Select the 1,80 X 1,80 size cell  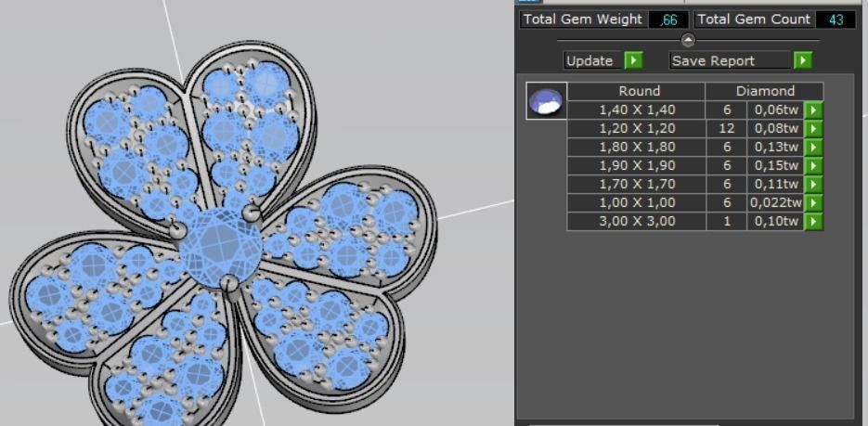[637, 148]
